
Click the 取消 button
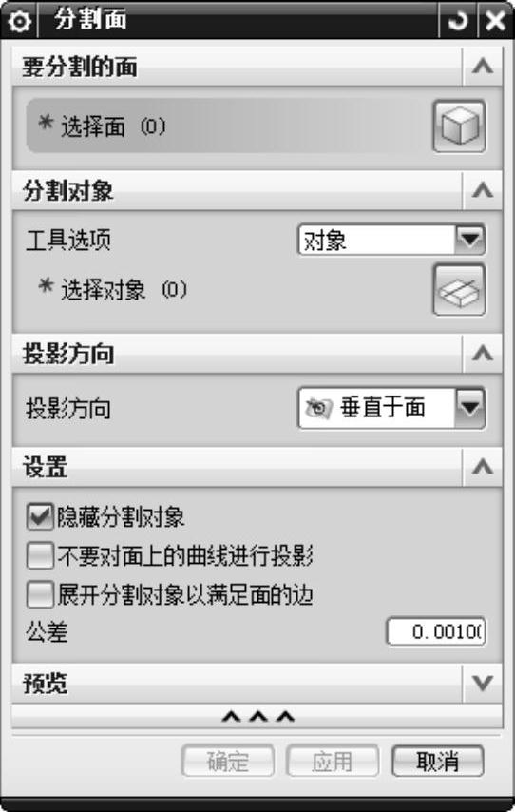click(437, 762)
